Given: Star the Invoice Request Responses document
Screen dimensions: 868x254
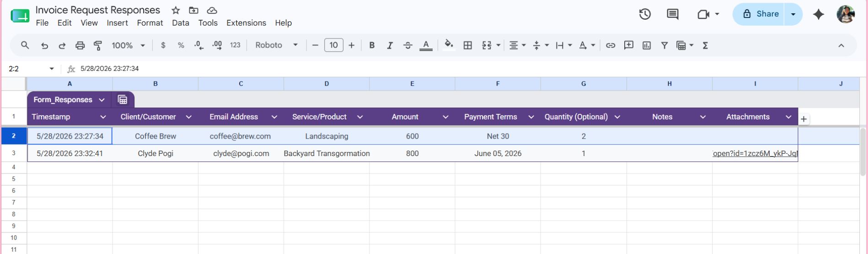Looking at the screenshot, I should click(176, 10).
